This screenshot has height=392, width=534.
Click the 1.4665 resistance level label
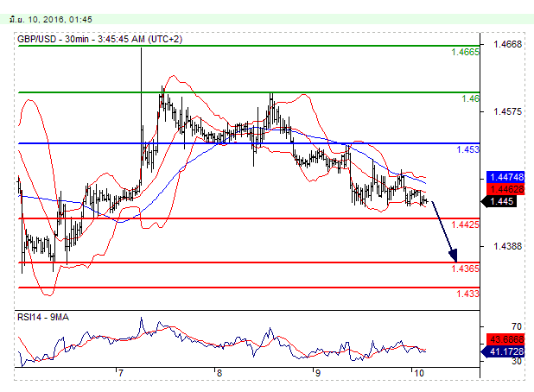pos(465,52)
